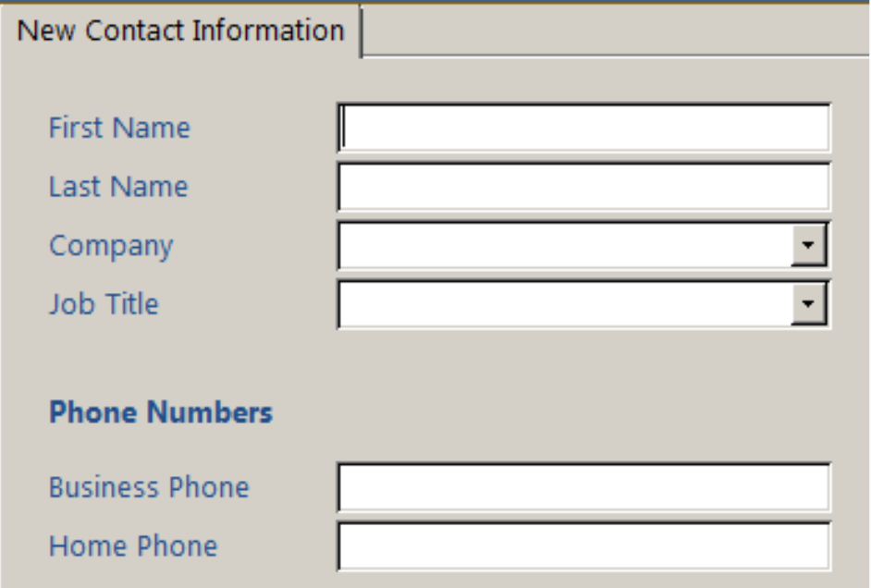Click the Company combo box text area
The height and width of the screenshot is (588, 871).
pyautogui.click(x=564, y=247)
